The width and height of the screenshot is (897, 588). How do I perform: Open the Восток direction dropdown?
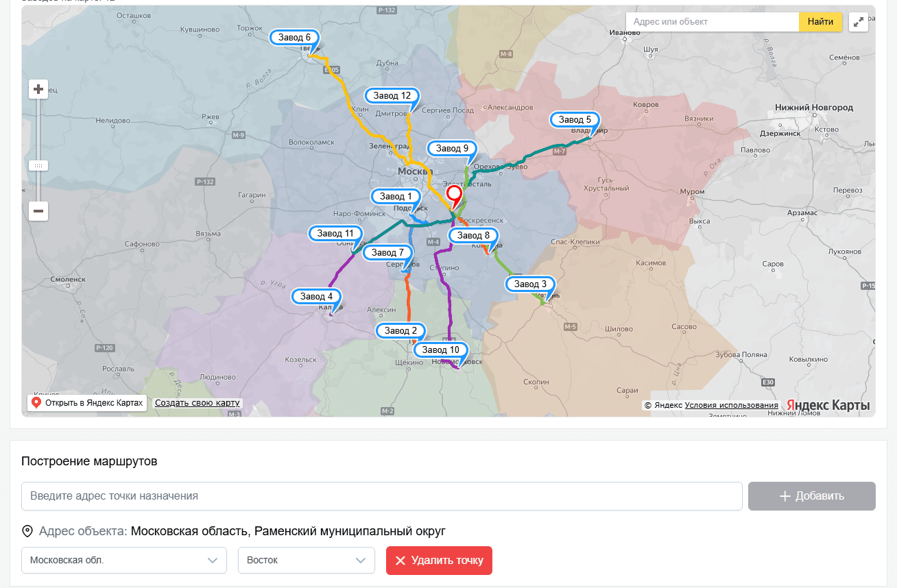click(x=307, y=560)
